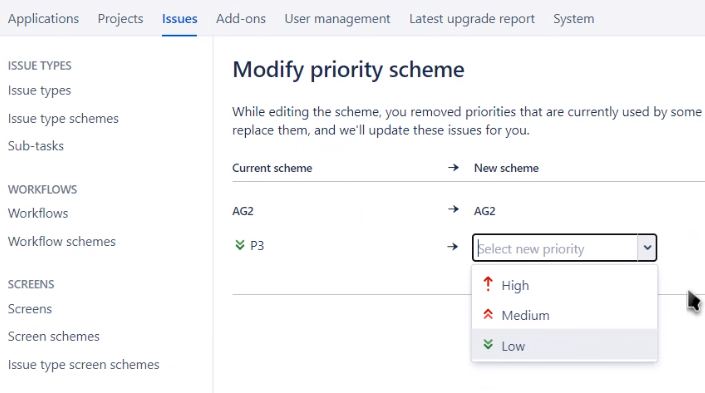Click the green Low priority icon in dropdown
This screenshot has height=393, width=705.
tap(488, 345)
